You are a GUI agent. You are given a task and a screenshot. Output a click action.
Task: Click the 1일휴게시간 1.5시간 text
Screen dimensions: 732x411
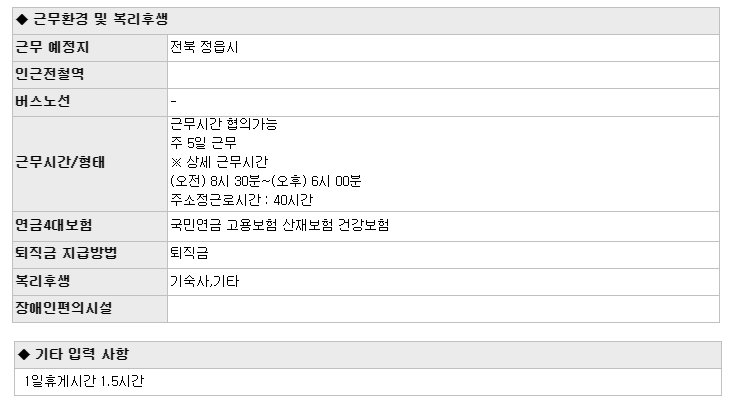tap(84, 382)
